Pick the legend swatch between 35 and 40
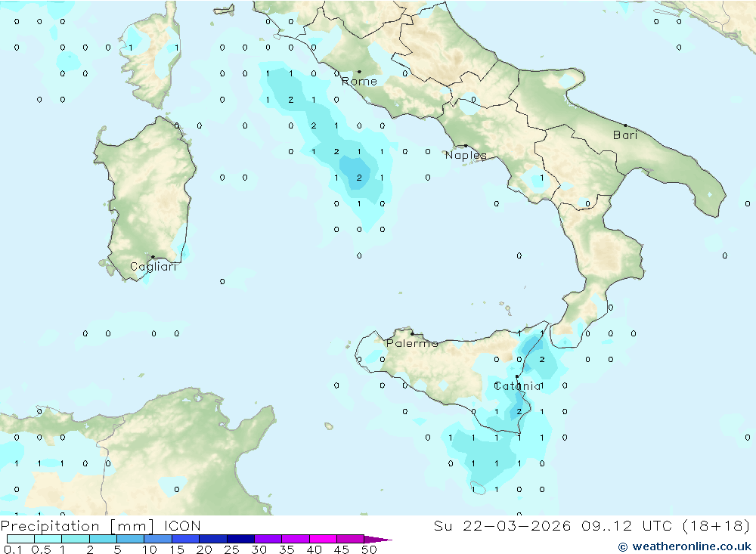 pos(295,539)
